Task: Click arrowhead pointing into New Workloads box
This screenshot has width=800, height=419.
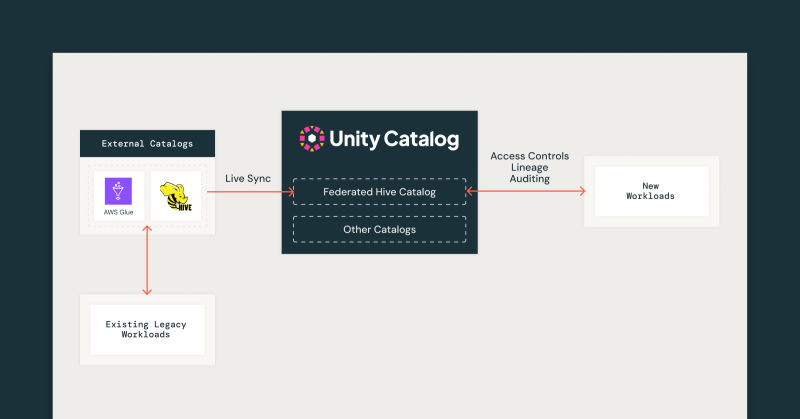Action: pyautogui.click(x=580, y=191)
